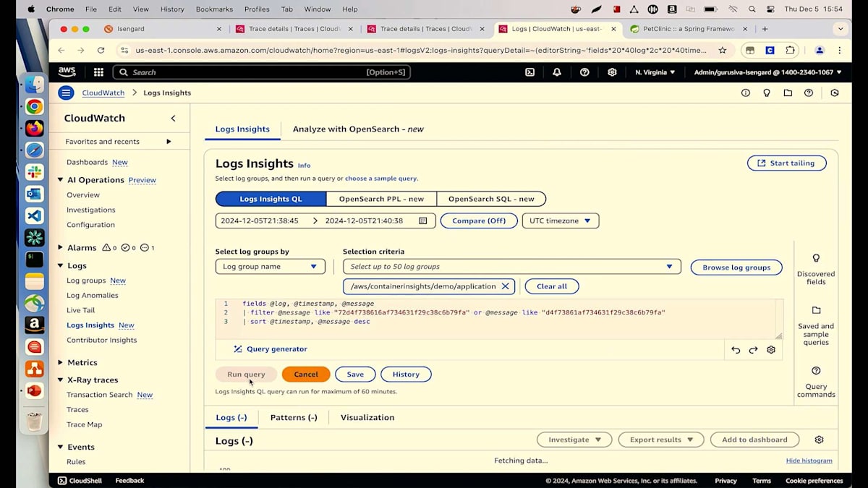868x488 pixels.
Task: Open Slack from the Dock
Action: coord(34,172)
